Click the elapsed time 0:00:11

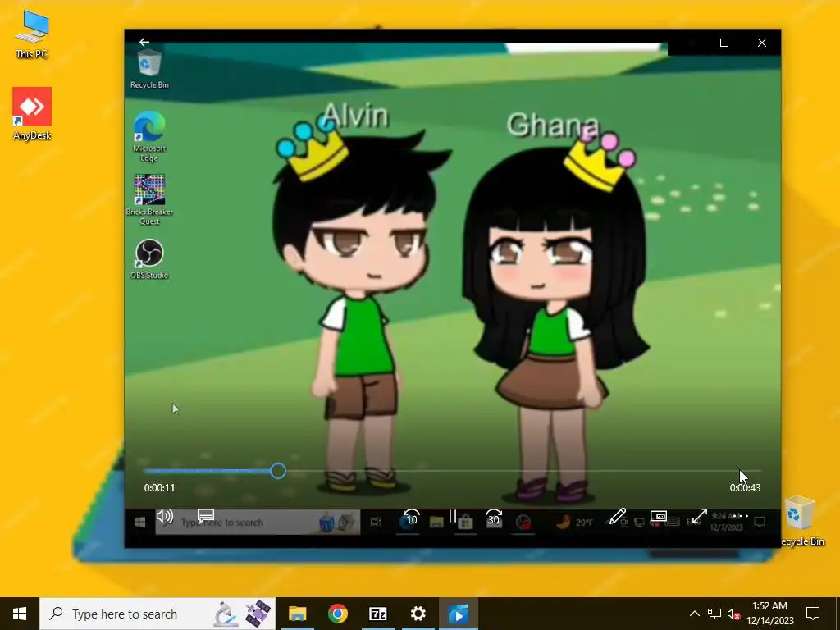pos(159,487)
